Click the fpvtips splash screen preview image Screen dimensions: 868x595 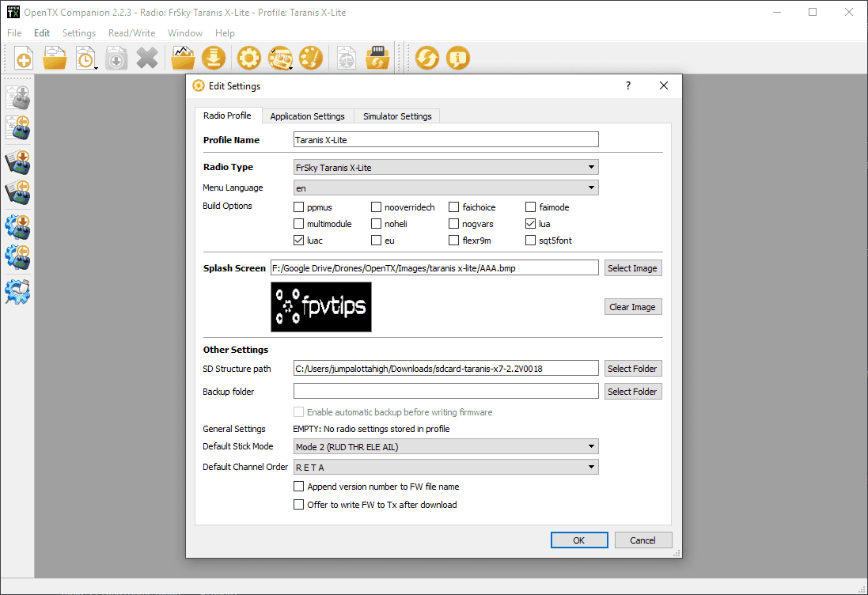[x=321, y=307]
